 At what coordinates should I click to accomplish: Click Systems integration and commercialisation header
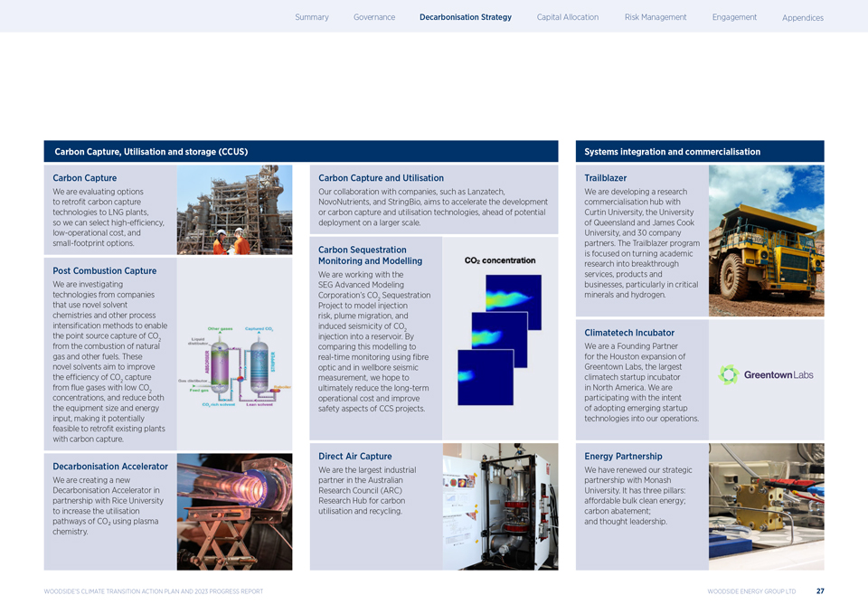point(672,152)
